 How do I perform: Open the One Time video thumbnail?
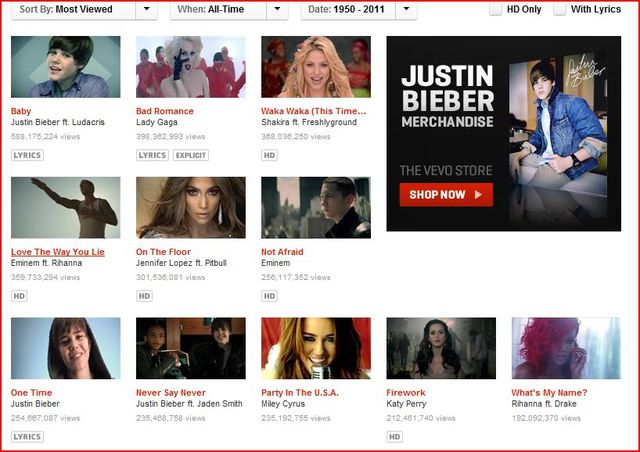(x=66, y=348)
